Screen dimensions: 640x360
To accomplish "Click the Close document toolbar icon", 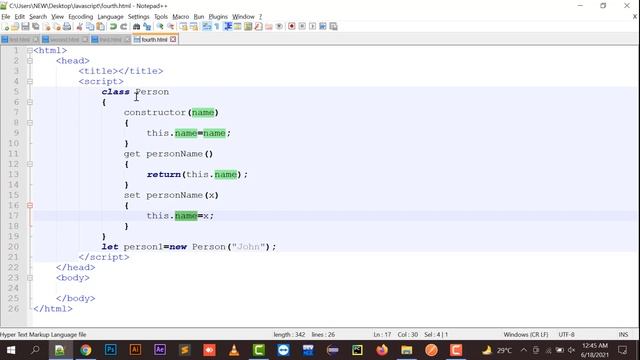I will (x=47, y=27).
